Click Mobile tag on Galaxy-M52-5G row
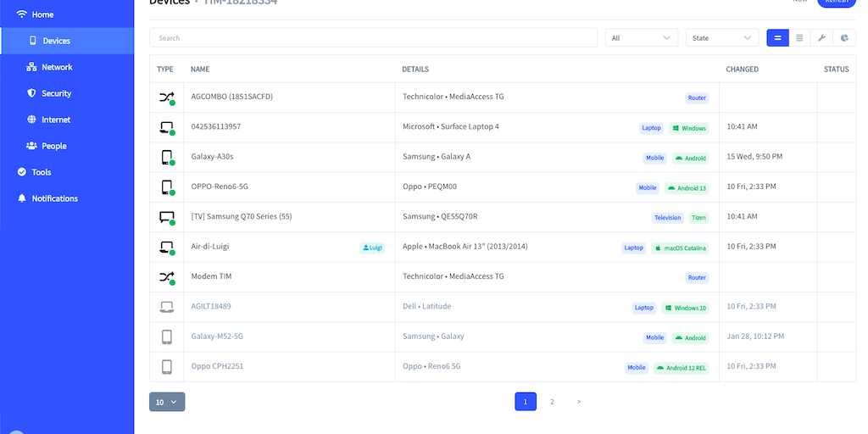The image size is (868, 434). pos(655,337)
